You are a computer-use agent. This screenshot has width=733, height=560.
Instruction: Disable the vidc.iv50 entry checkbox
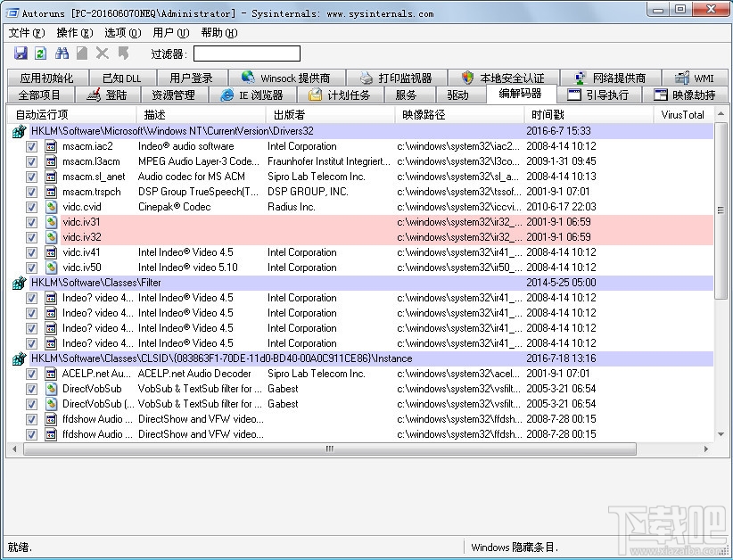31,268
